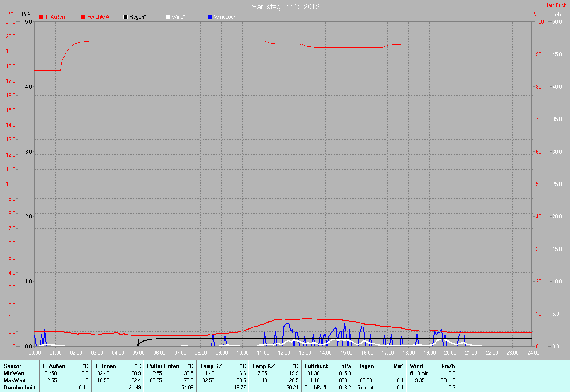Click the '18:00' time axis label

pyautogui.click(x=408, y=353)
